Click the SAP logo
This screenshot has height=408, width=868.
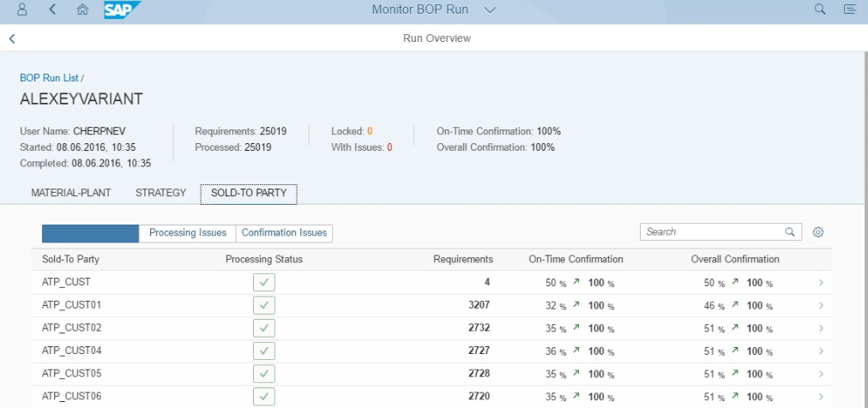pyautogui.click(x=122, y=10)
